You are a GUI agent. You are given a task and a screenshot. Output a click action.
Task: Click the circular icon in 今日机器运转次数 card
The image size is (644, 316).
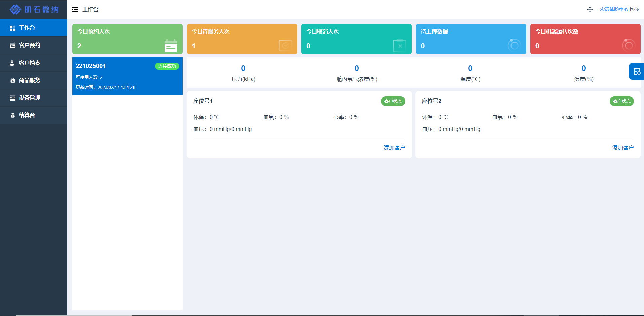[628, 45]
